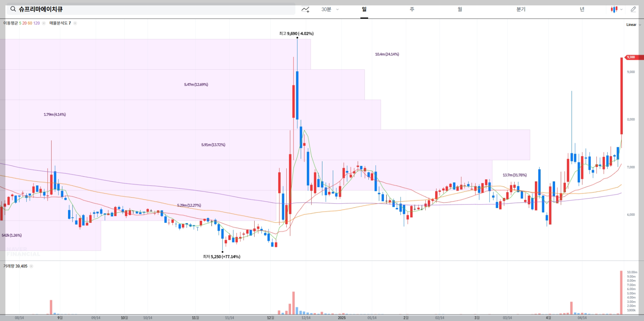Click the 2025 date axis label

[x=342, y=318]
